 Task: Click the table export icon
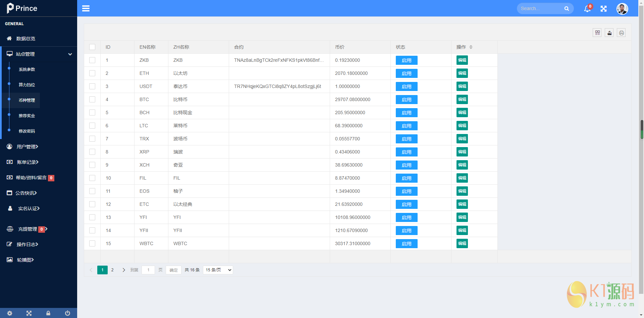(609, 33)
